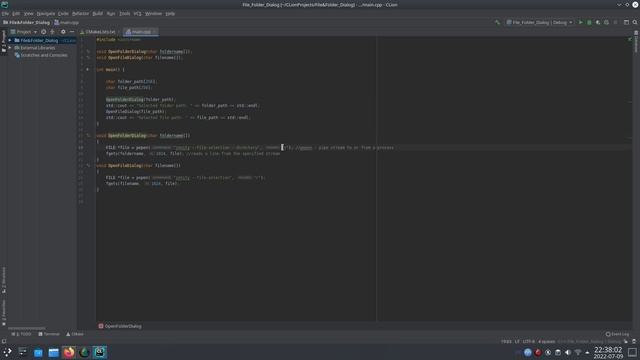640x360 pixels.
Task: Open Project panel settings gear
Action: point(63,32)
